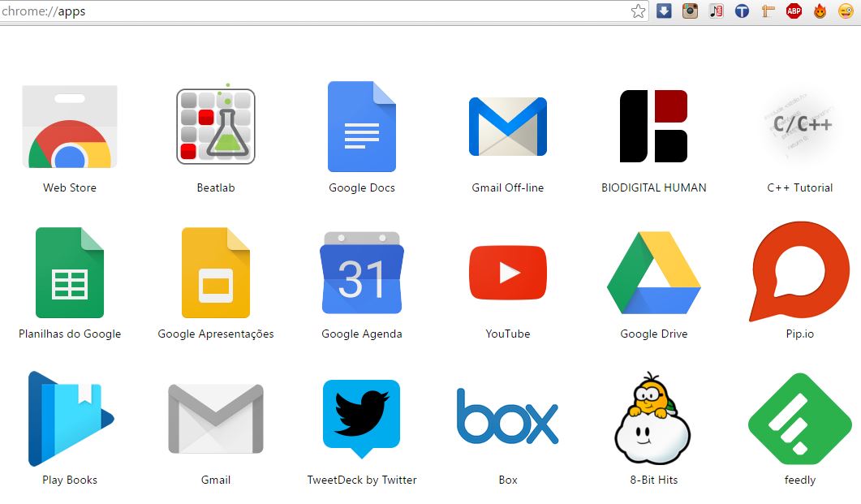The height and width of the screenshot is (504, 861).
Task: Open the C++ Tutorial app
Action: tap(800, 127)
